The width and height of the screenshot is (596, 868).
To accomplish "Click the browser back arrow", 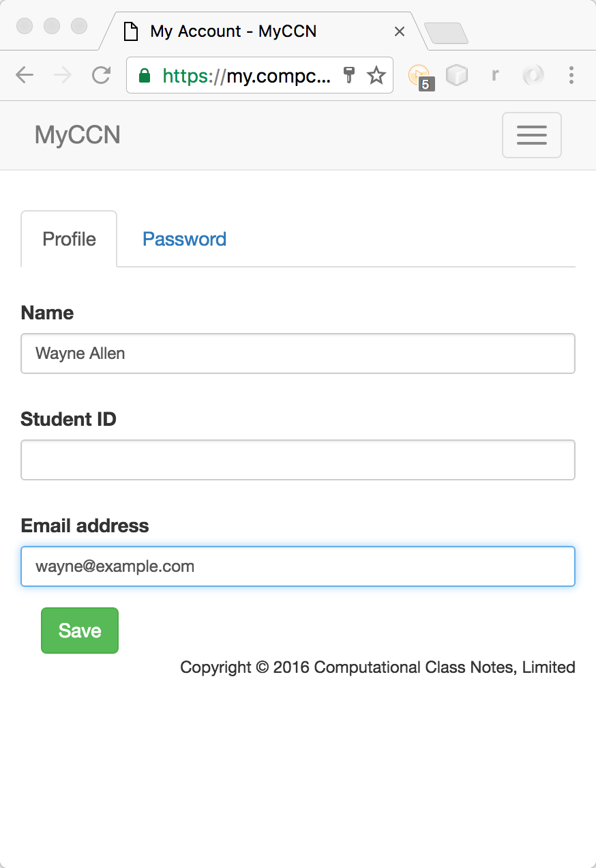I will [25, 75].
